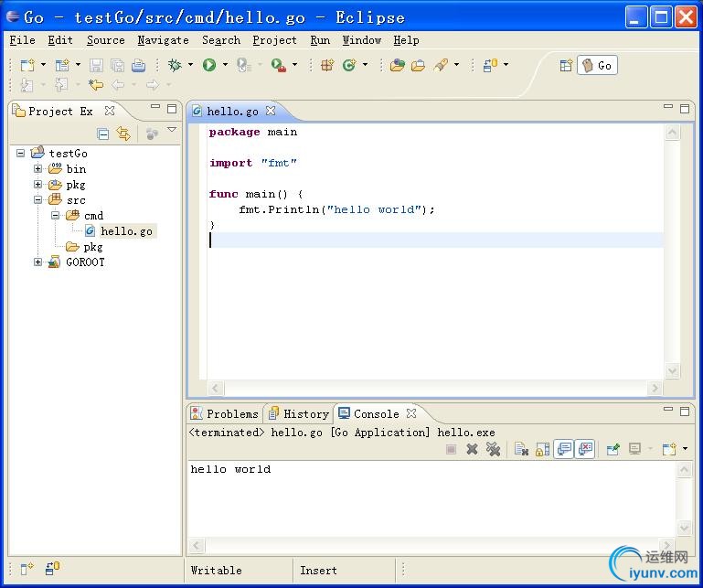Minimize the Project Explorer panel
703x588 pixels.
click(x=155, y=107)
